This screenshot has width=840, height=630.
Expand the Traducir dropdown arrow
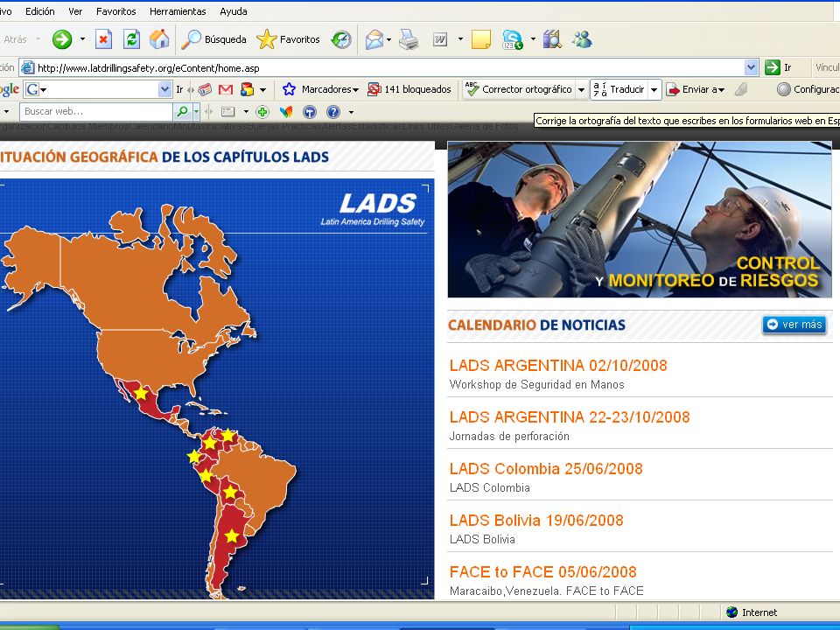[654, 90]
